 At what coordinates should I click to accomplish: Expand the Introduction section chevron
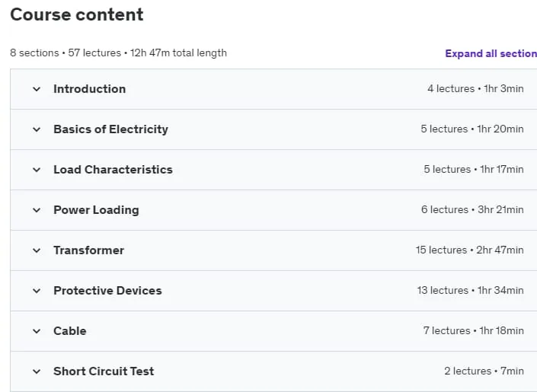37,89
